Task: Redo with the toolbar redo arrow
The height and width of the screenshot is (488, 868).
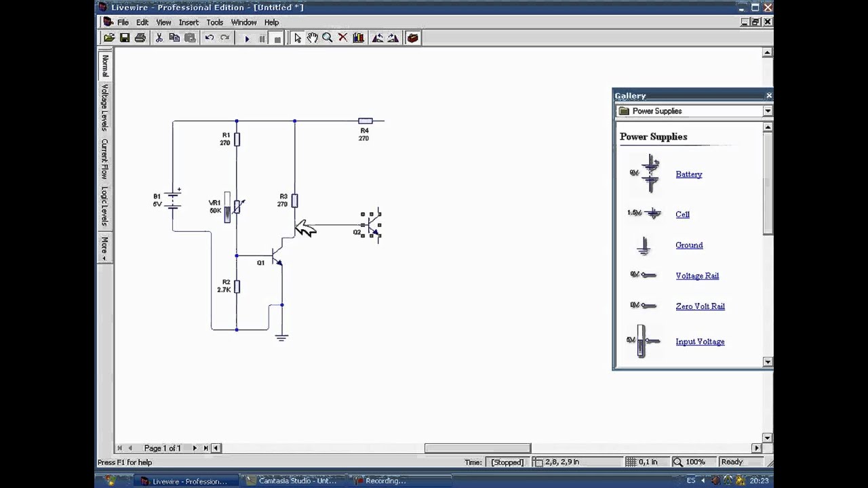Action: (x=224, y=38)
